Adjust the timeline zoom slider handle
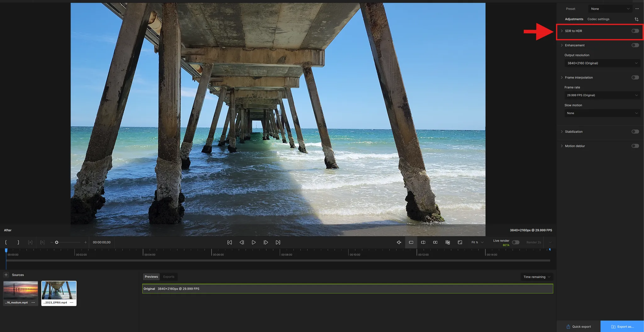The image size is (644, 332). coord(57,242)
